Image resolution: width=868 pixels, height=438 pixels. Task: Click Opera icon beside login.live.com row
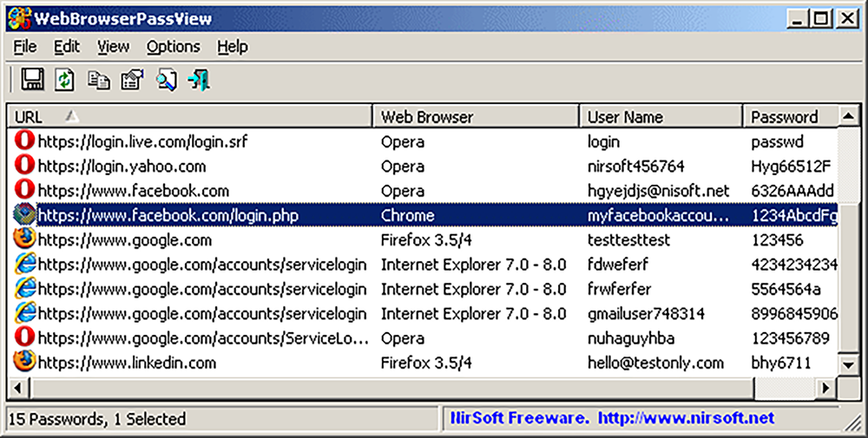[24, 141]
